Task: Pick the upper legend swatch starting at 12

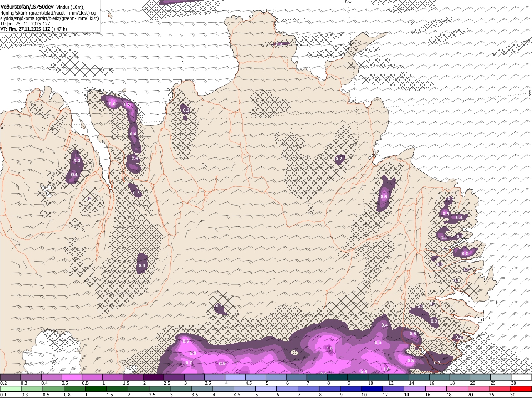Action: 399,377
